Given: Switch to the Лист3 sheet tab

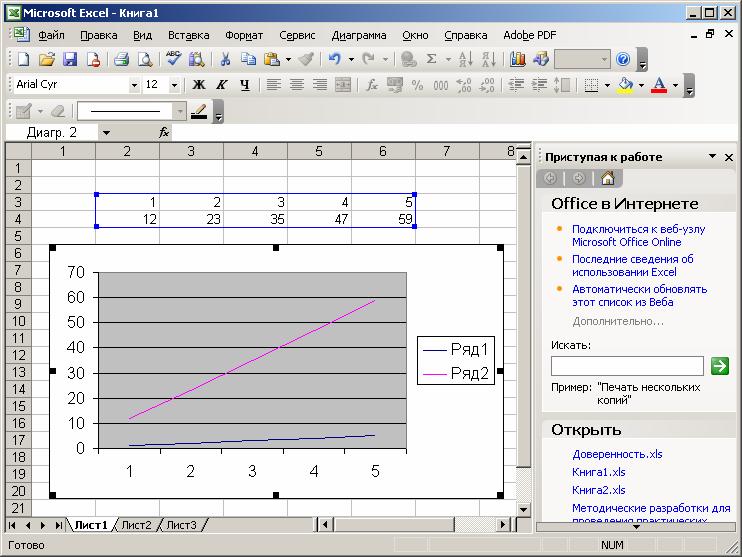Looking at the screenshot, I should (181, 525).
